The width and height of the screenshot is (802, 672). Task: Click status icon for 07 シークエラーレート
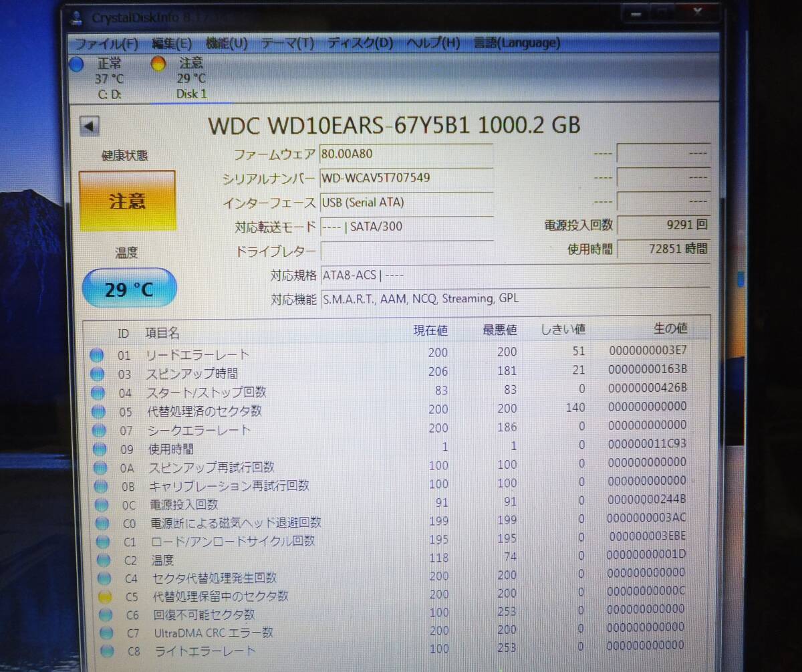coord(99,430)
